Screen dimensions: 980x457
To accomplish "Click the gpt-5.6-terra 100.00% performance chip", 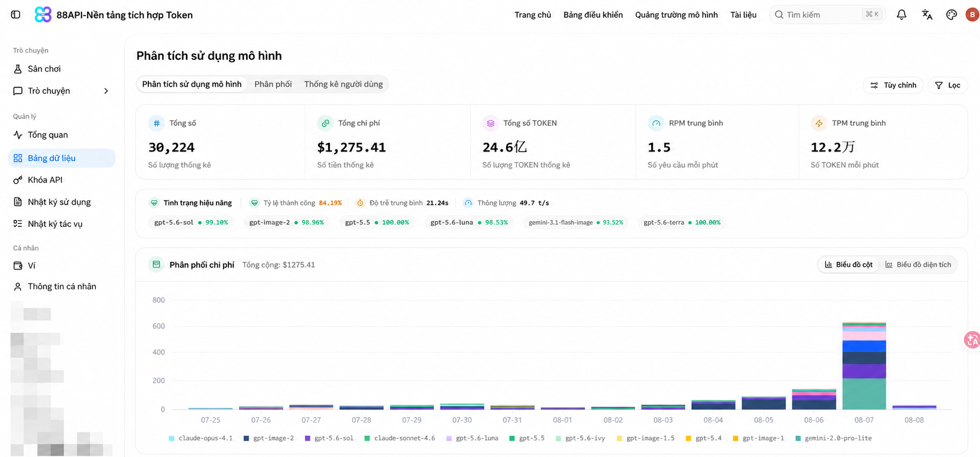I will [682, 223].
